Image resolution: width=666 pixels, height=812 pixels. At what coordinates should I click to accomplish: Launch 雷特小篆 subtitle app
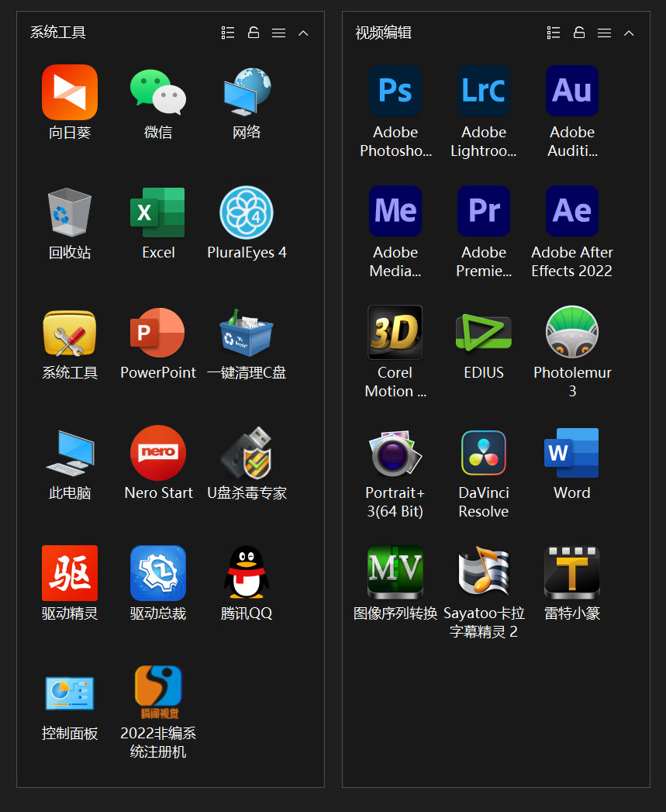point(572,572)
